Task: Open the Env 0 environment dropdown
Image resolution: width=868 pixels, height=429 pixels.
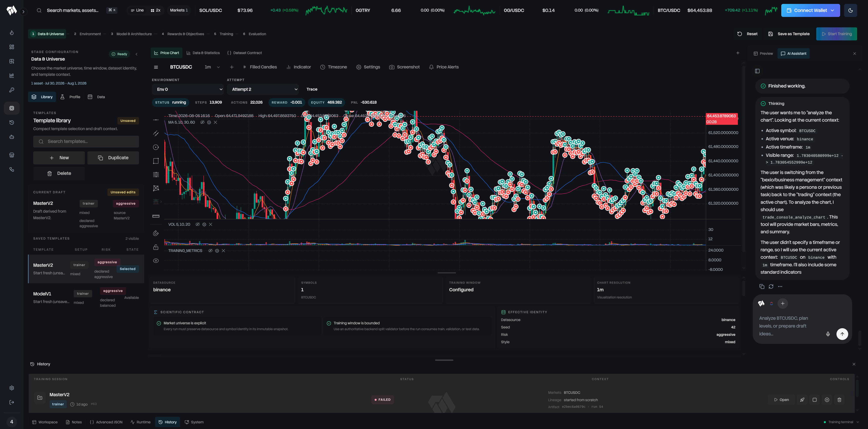Action: tap(188, 89)
